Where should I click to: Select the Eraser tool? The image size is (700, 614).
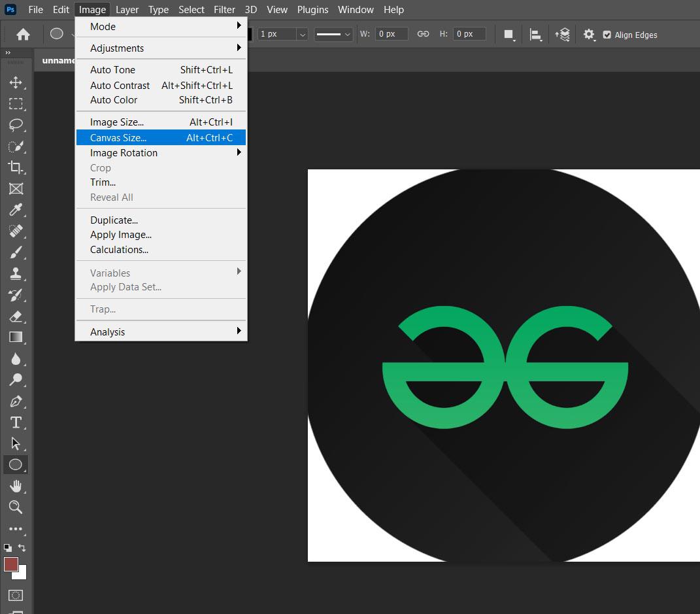tap(16, 316)
